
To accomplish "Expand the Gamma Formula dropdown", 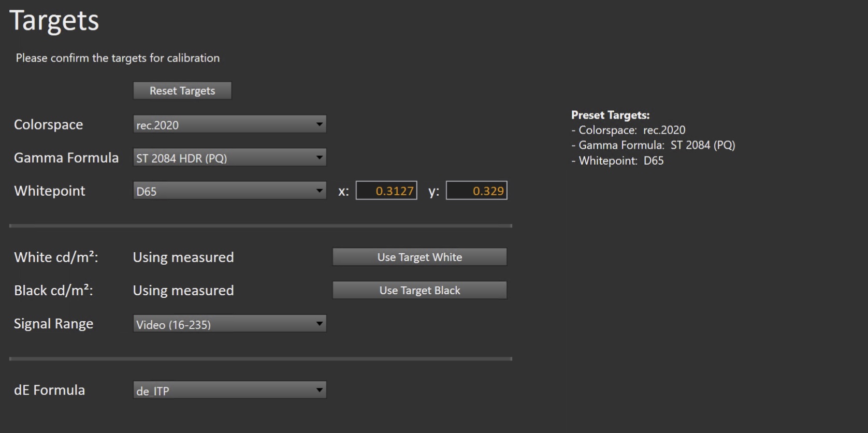I will pyautogui.click(x=229, y=157).
